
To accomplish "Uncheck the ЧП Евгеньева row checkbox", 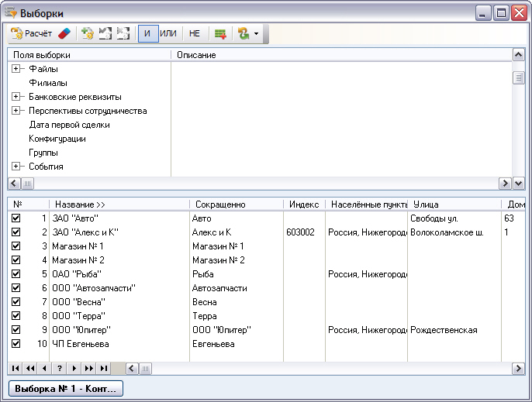I will [16, 343].
